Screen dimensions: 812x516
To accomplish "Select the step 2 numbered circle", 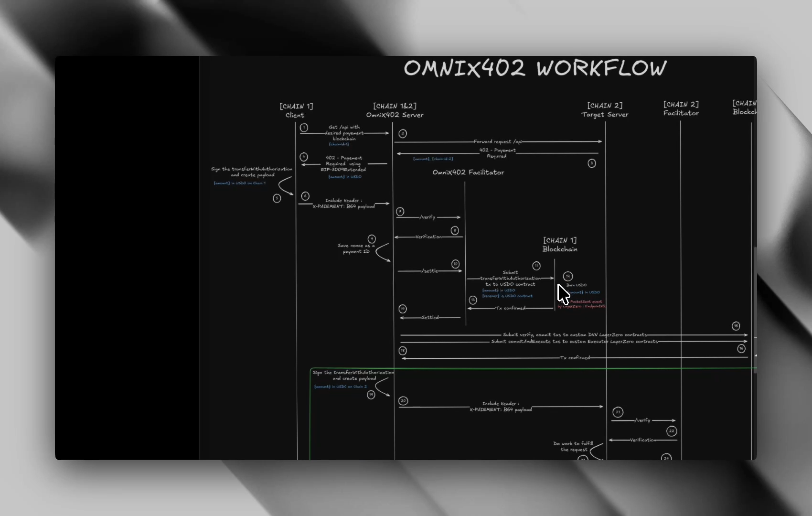I will [403, 134].
